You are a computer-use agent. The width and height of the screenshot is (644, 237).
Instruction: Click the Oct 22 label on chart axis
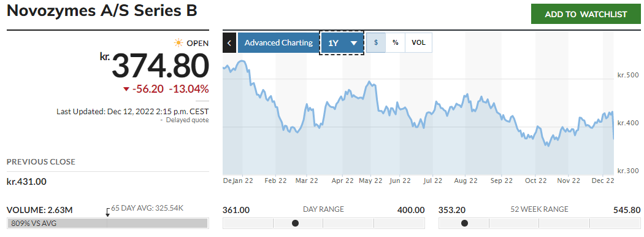(x=536, y=181)
